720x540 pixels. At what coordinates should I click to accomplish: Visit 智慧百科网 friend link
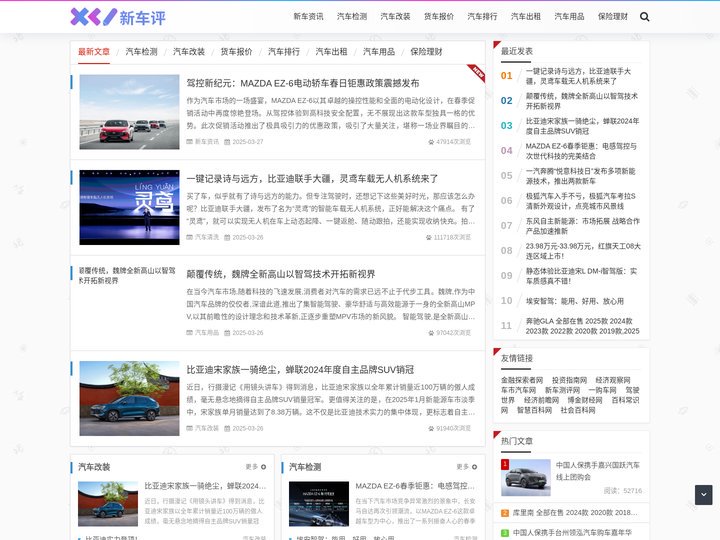[534, 411]
